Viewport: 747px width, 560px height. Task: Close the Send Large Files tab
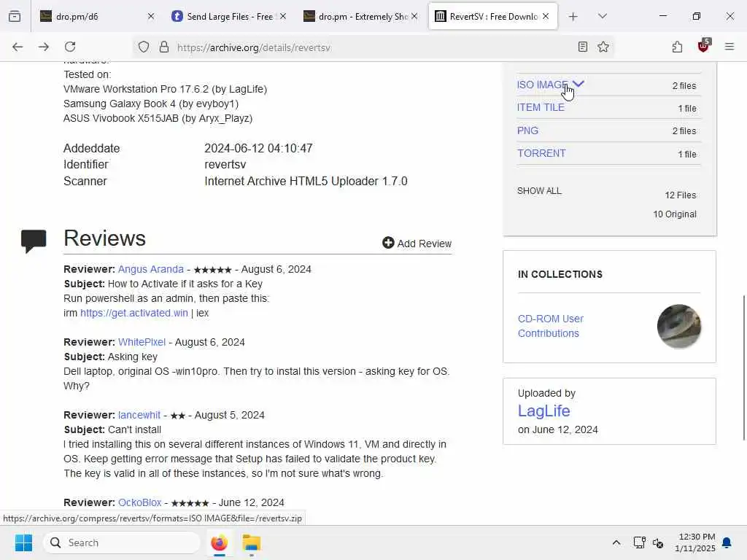pyautogui.click(x=283, y=16)
